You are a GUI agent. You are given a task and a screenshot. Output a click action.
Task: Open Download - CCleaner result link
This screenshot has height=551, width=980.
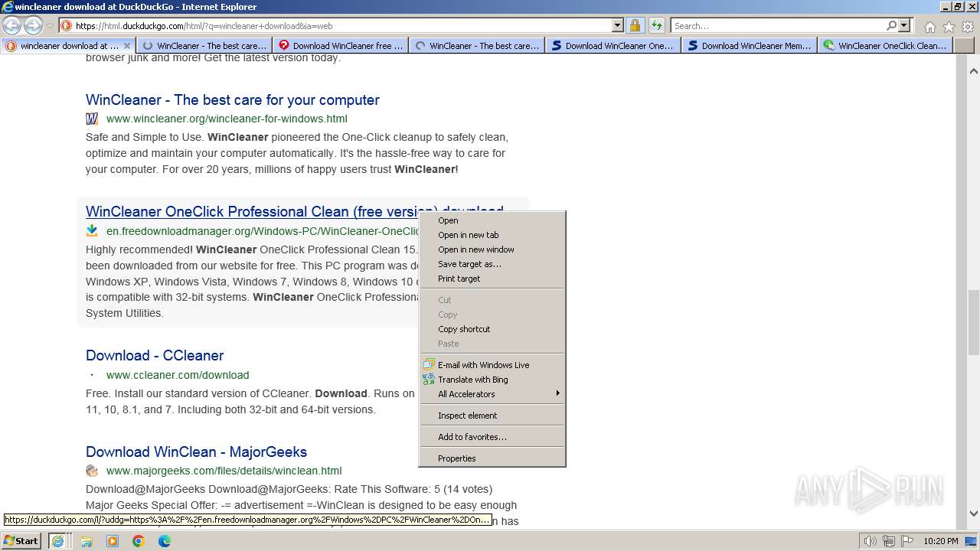tap(155, 356)
